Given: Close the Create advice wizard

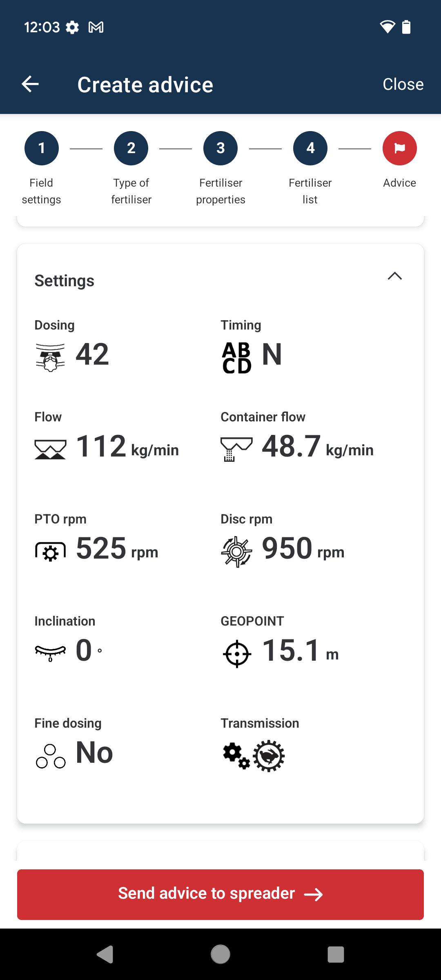Looking at the screenshot, I should tap(403, 84).
